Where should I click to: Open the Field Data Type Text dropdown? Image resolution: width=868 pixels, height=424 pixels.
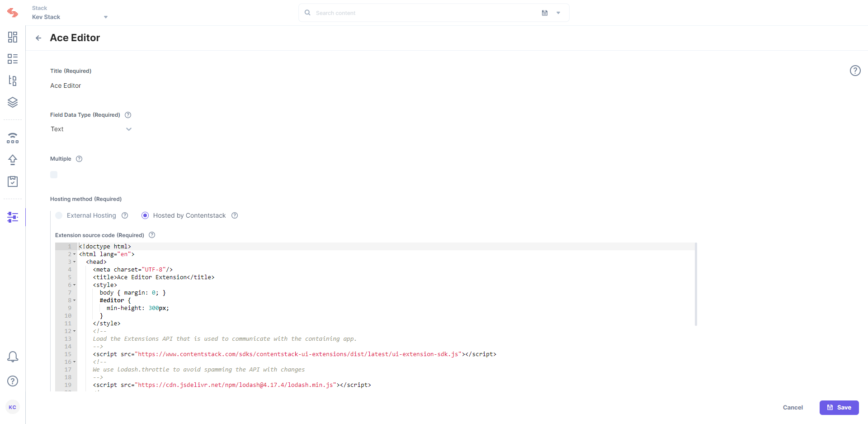point(91,129)
